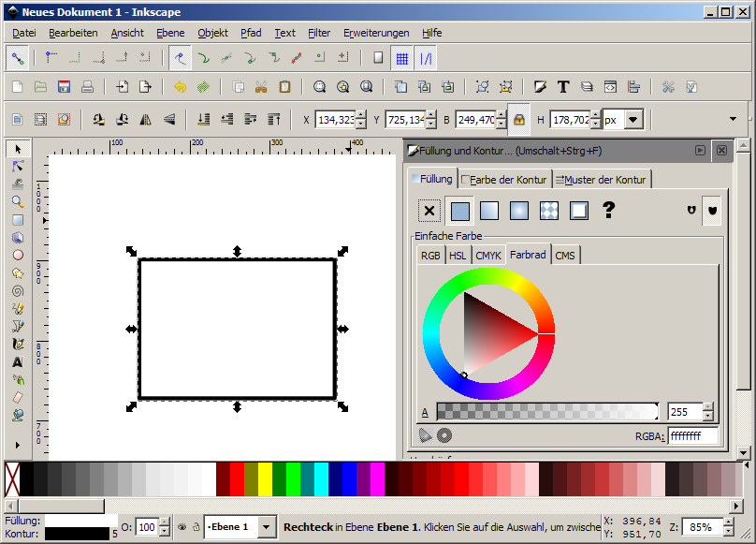Select the Spiral tool in the toolbox
Viewport: 756px width, 544px height.
coord(18,290)
